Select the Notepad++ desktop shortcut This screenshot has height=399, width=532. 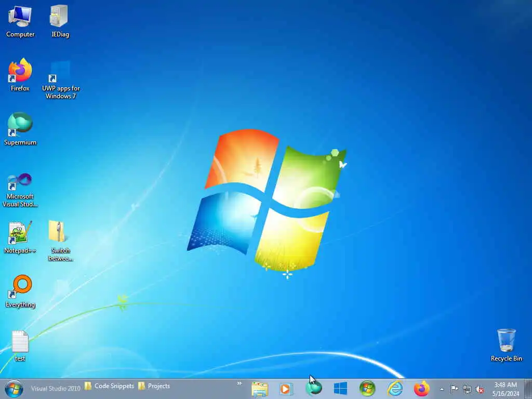pyautogui.click(x=20, y=237)
